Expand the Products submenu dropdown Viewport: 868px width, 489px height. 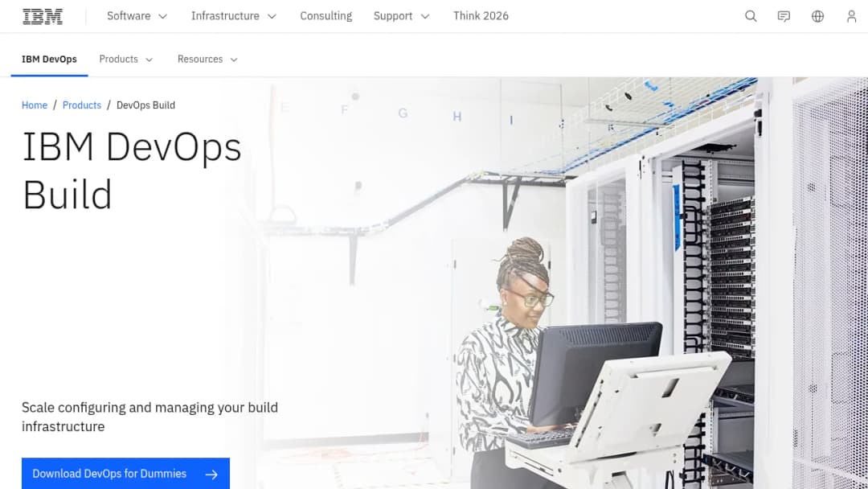[125, 60]
